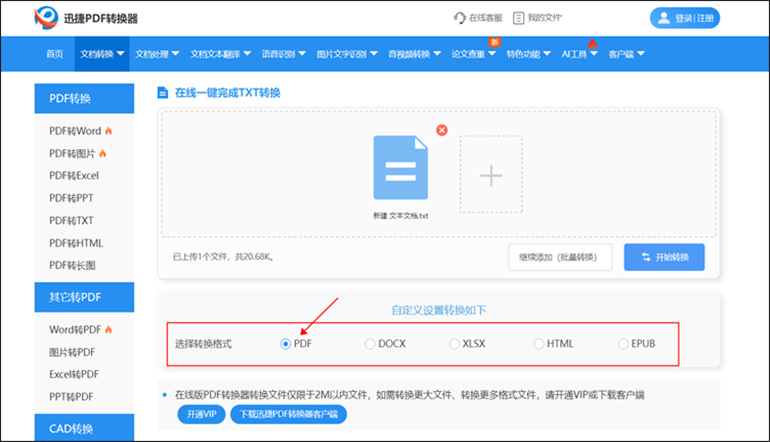Click the document icon beside 在线一键完成TXT转换
The height and width of the screenshot is (442, 770).
click(x=163, y=92)
